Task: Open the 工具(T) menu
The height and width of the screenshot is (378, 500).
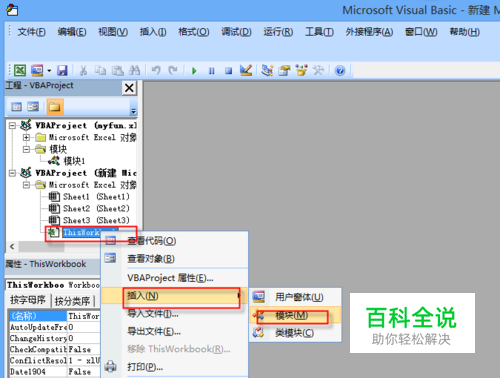Action: (319, 32)
